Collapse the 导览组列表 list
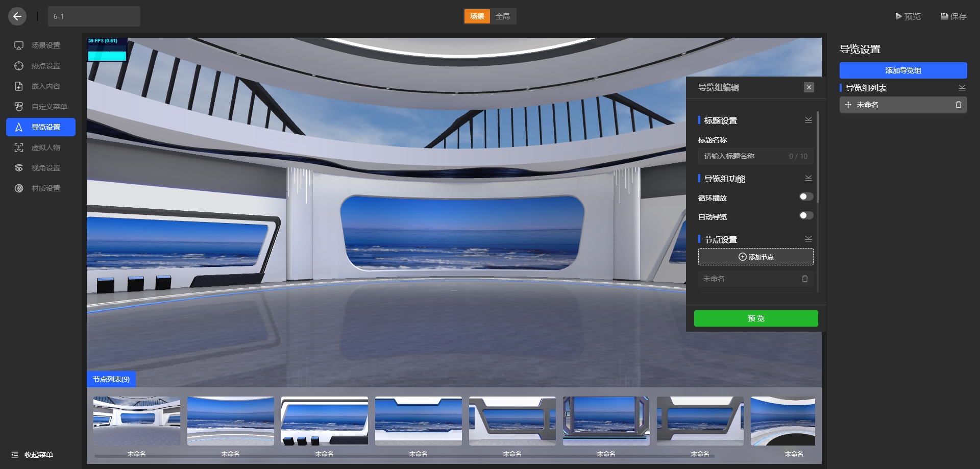Screen dimensions: 980x469 pos(962,88)
